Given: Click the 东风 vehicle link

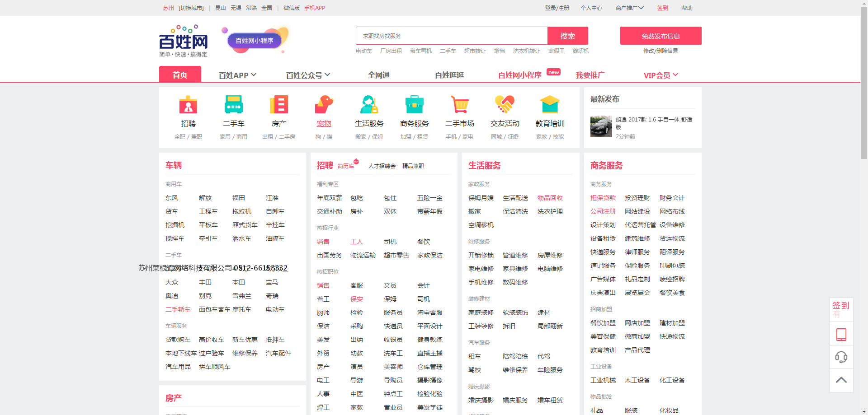Looking at the screenshot, I should (x=172, y=198).
